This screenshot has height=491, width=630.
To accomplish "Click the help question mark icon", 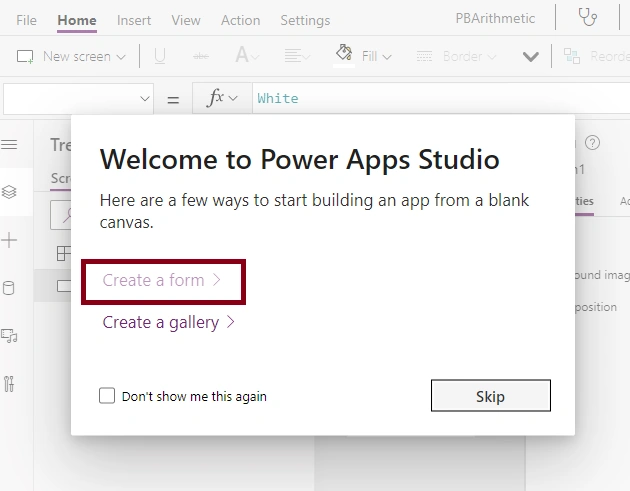I will pos(592,143).
